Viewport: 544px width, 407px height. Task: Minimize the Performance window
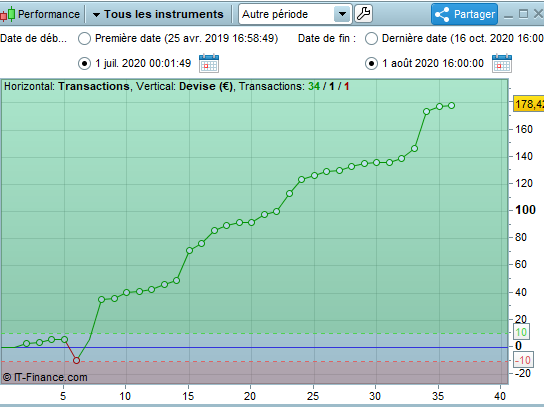(508, 16)
